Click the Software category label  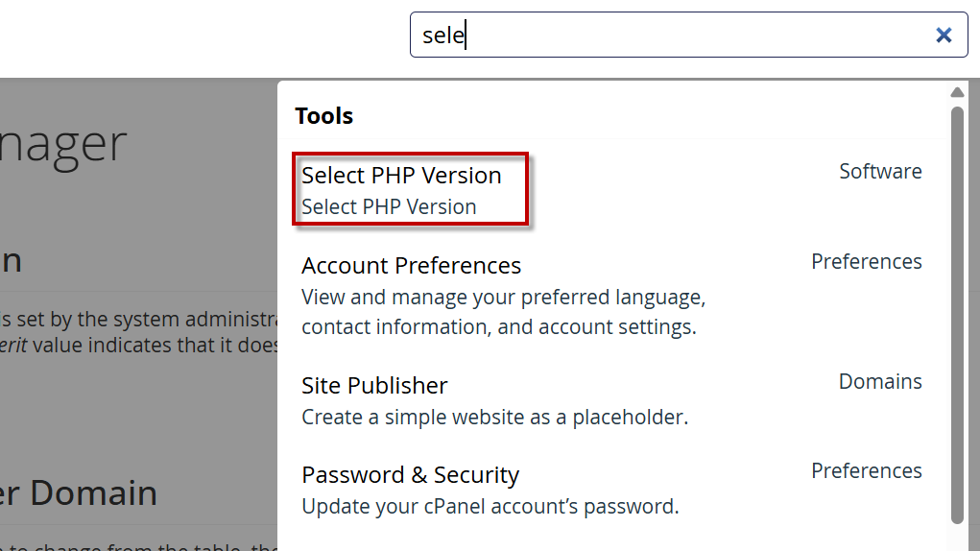point(880,172)
